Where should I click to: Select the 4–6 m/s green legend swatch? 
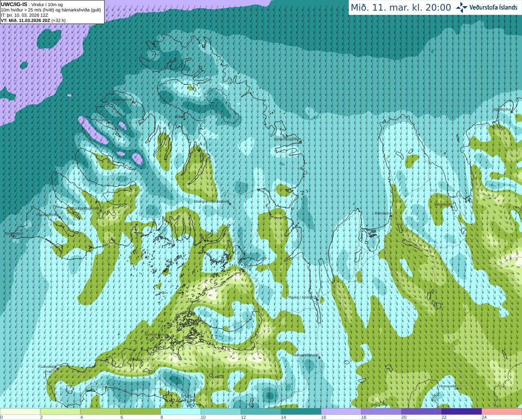tap(100, 411)
